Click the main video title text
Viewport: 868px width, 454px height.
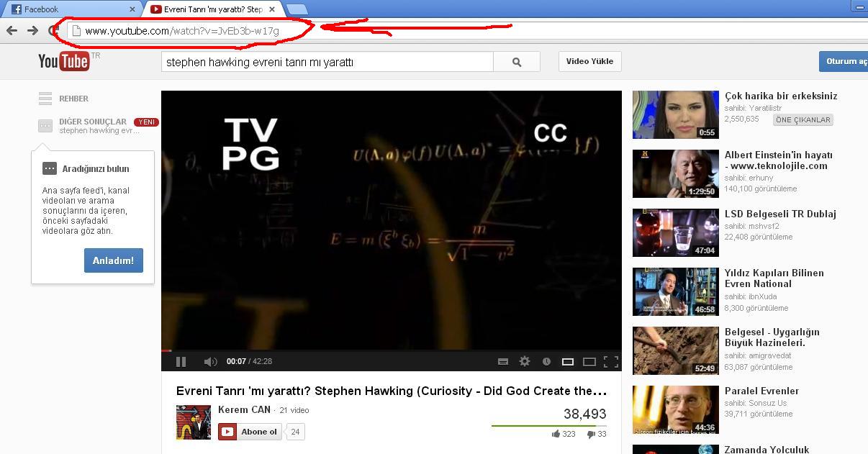click(x=392, y=391)
